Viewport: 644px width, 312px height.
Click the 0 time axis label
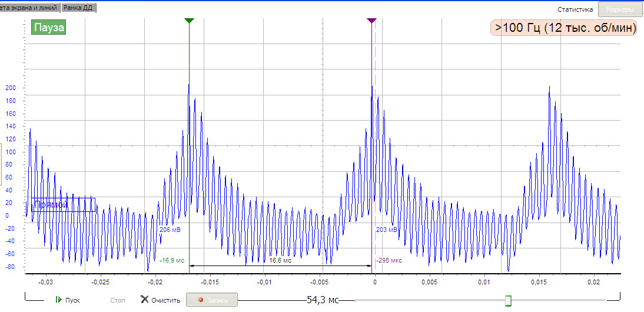coord(374,282)
